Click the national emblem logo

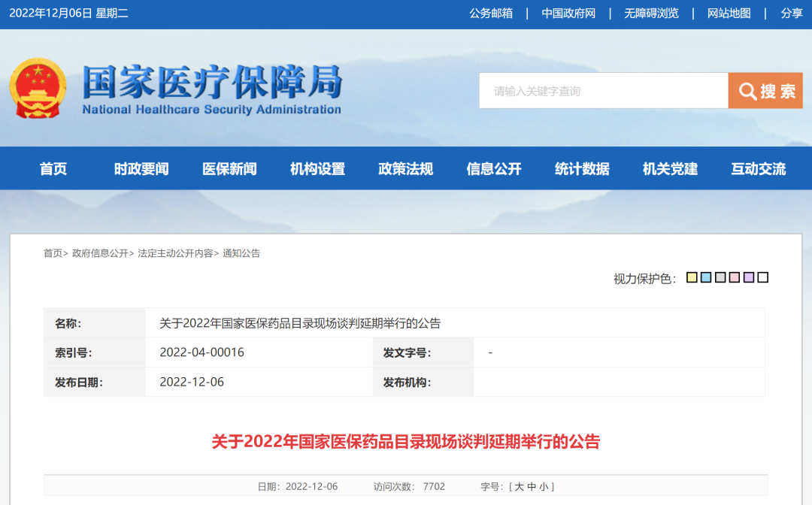click(x=38, y=89)
